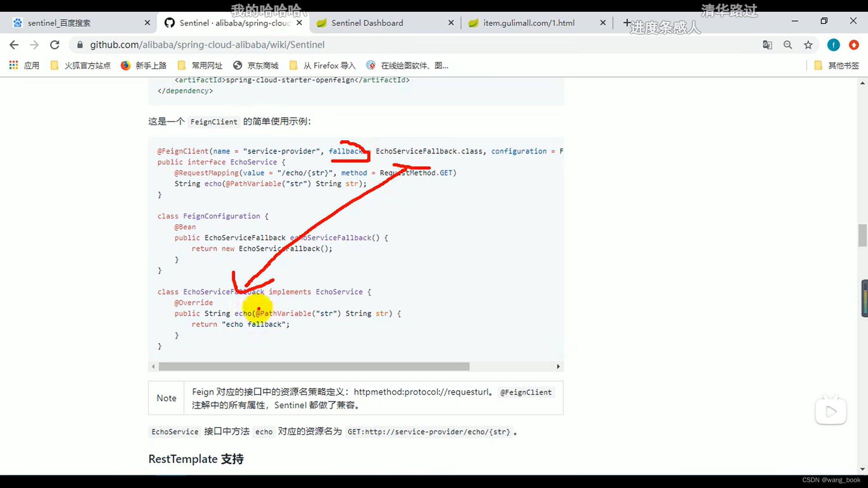
Task: Open the 京东商城 bookmark
Action: [256, 65]
